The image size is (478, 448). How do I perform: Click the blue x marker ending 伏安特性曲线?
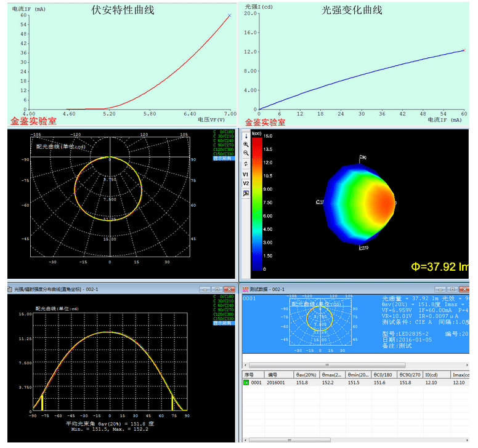click(x=230, y=15)
